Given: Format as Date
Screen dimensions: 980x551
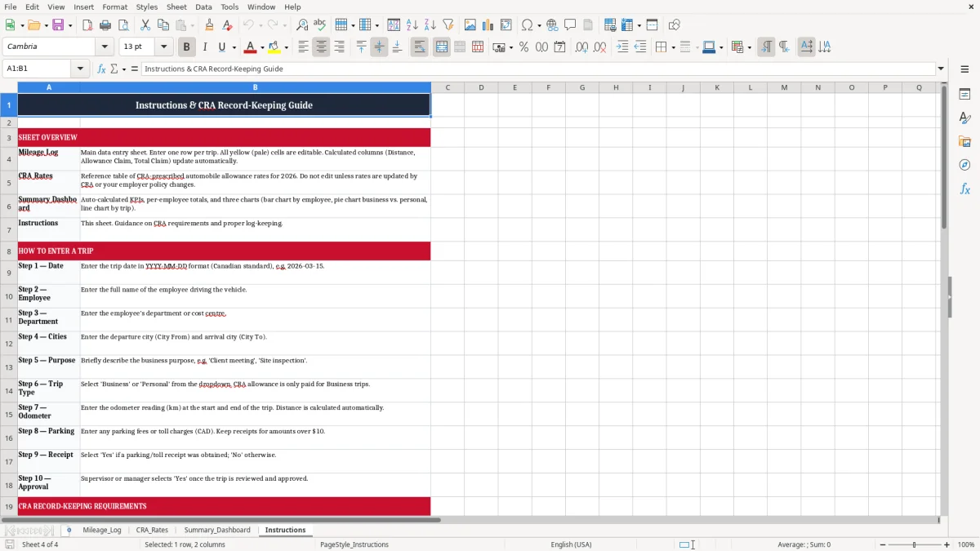Looking at the screenshot, I should (559, 47).
